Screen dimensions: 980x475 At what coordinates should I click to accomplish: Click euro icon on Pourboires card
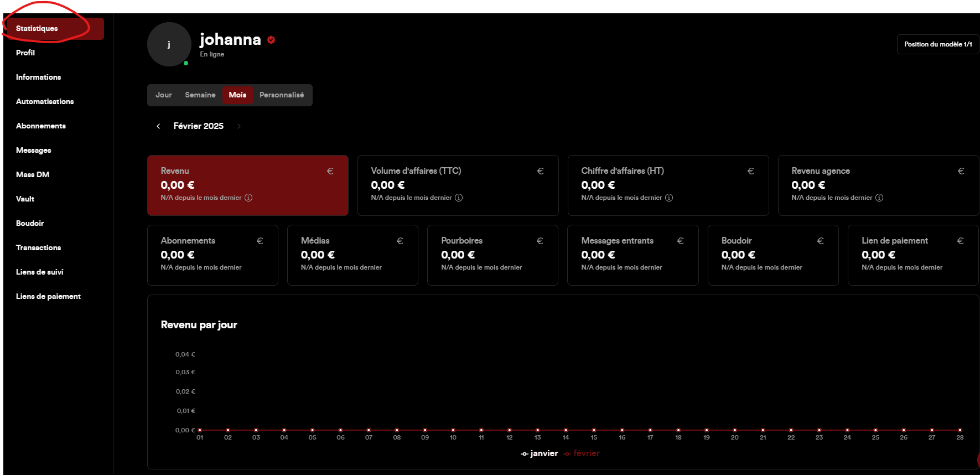pyautogui.click(x=540, y=241)
